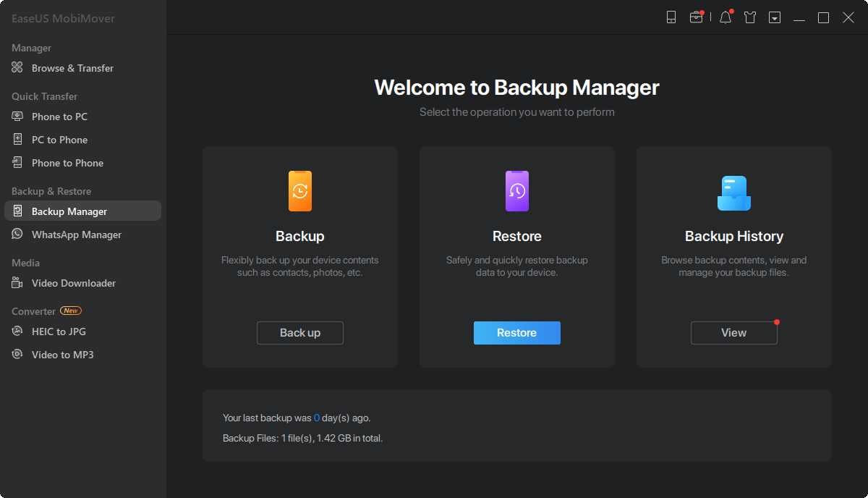868x498 pixels.
Task: Open HEIC to JPG converter
Action: [59, 332]
